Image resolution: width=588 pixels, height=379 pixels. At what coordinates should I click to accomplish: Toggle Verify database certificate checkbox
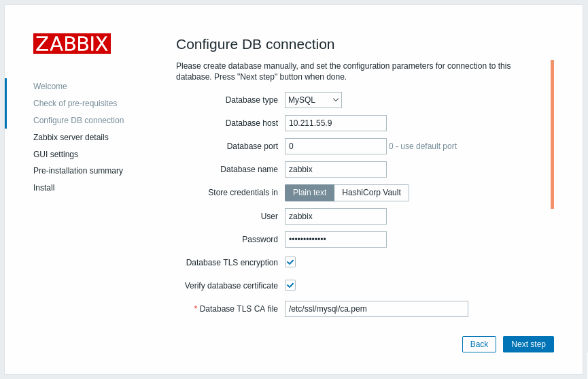click(x=290, y=285)
